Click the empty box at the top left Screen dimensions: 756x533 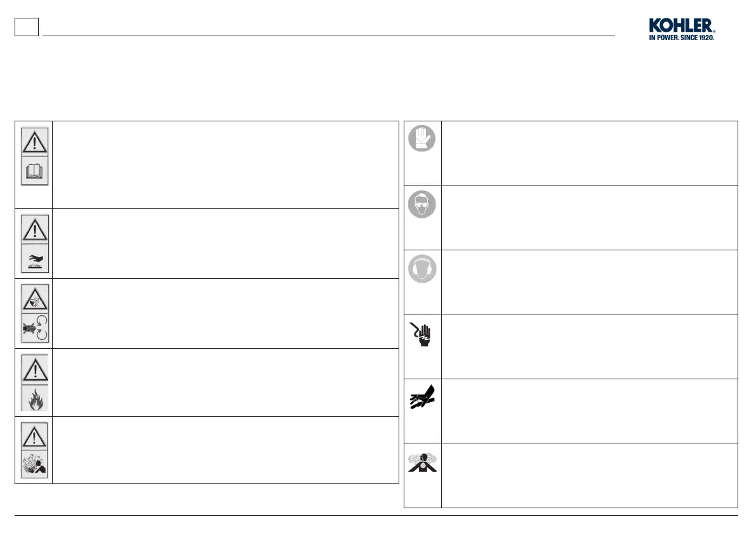27,27
